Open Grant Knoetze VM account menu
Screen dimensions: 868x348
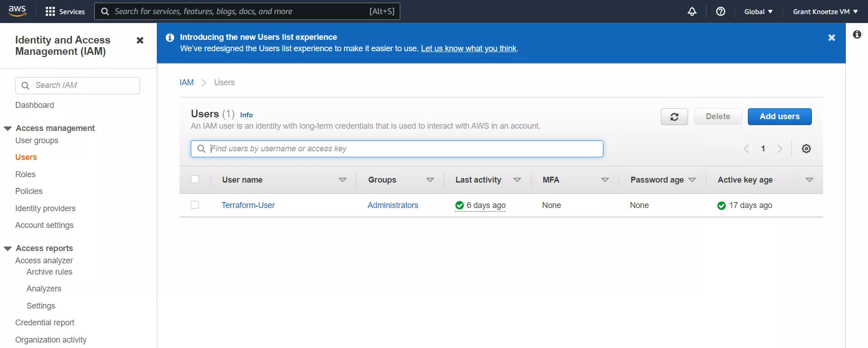[825, 12]
